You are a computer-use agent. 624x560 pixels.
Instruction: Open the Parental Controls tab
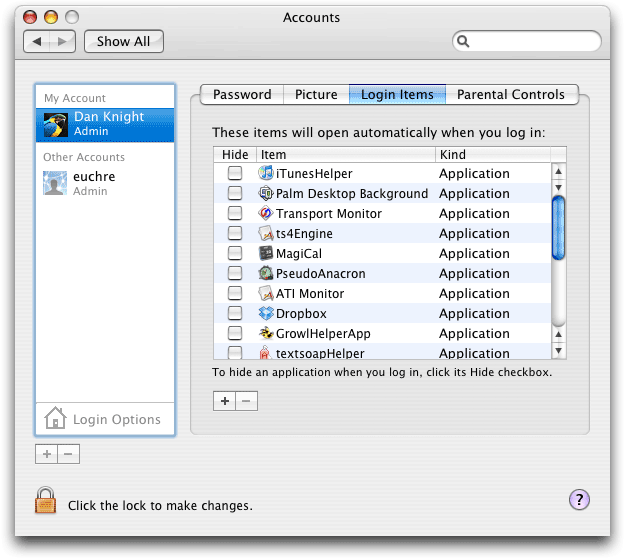(x=511, y=94)
